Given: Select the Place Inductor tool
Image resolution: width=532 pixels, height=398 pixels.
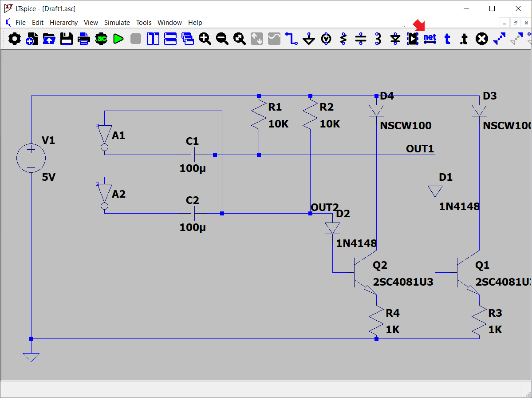Looking at the screenshot, I should coord(378,39).
